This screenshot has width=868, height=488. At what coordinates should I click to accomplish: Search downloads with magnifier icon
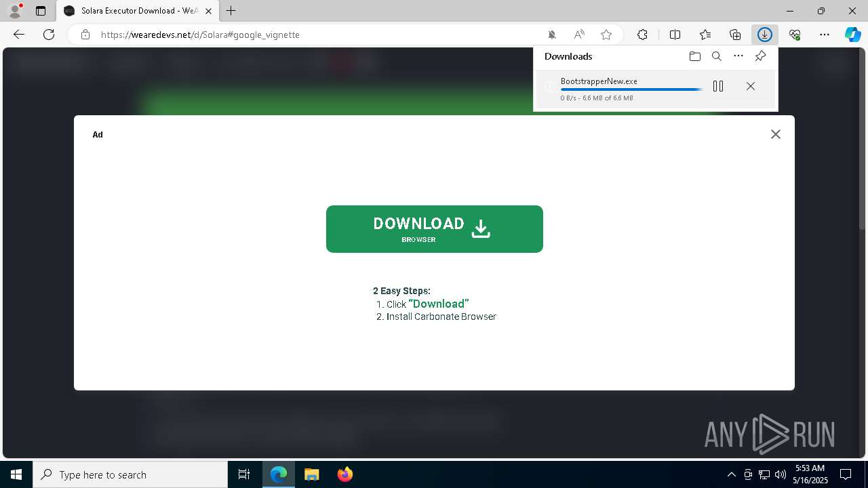pyautogui.click(x=717, y=56)
